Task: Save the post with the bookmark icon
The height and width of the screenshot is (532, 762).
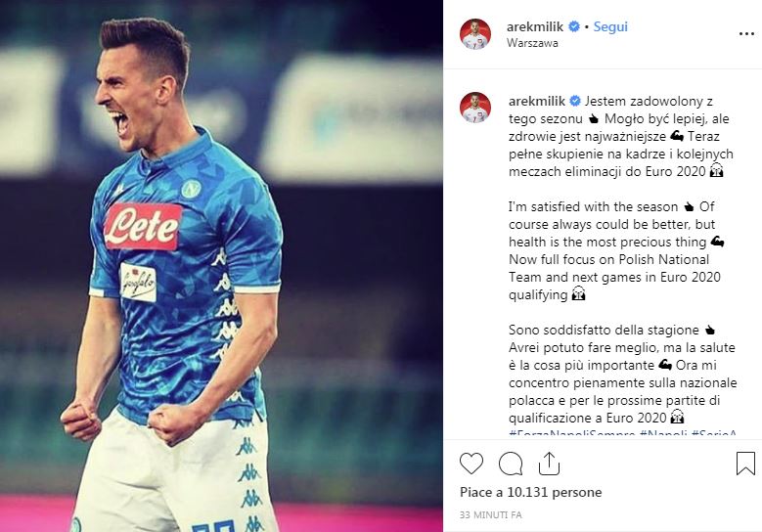Action: (745, 464)
